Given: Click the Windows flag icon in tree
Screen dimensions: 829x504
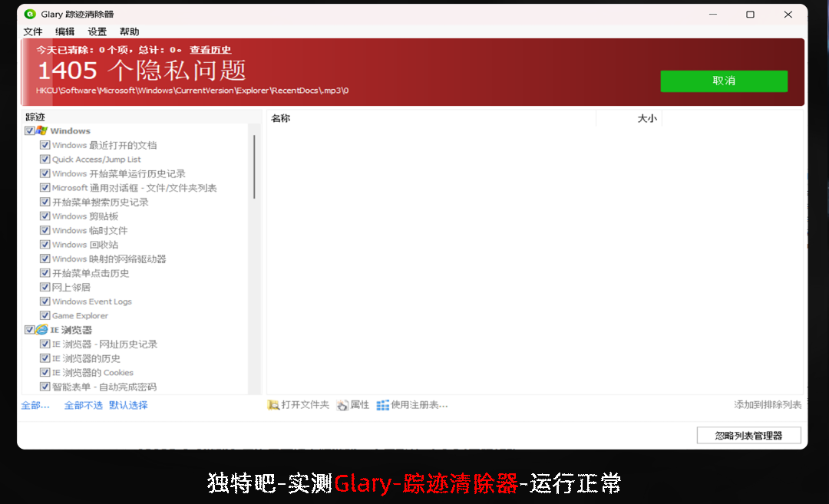Looking at the screenshot, I should click(41, 131).
